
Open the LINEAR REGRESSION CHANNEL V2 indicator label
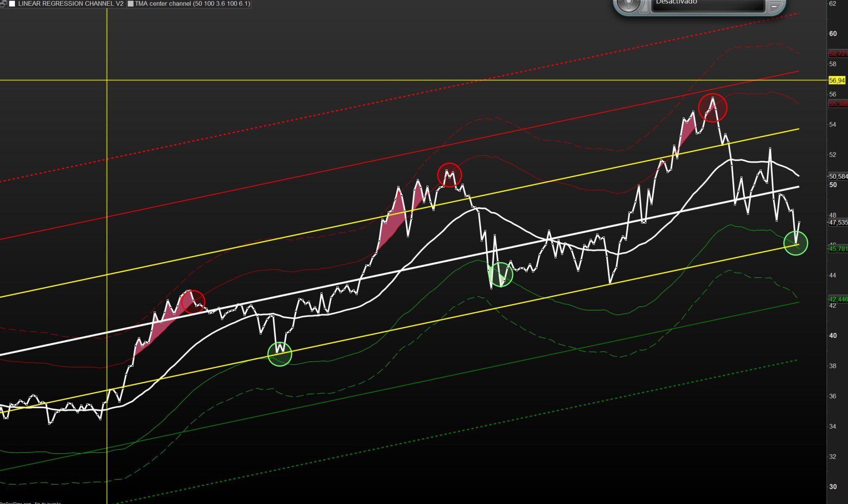tap(71, 4)
